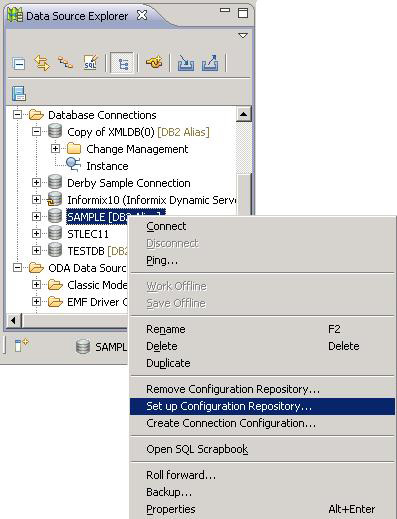Open the view menu triangle dropdown

pyautogui.click(x=243, y=35)
